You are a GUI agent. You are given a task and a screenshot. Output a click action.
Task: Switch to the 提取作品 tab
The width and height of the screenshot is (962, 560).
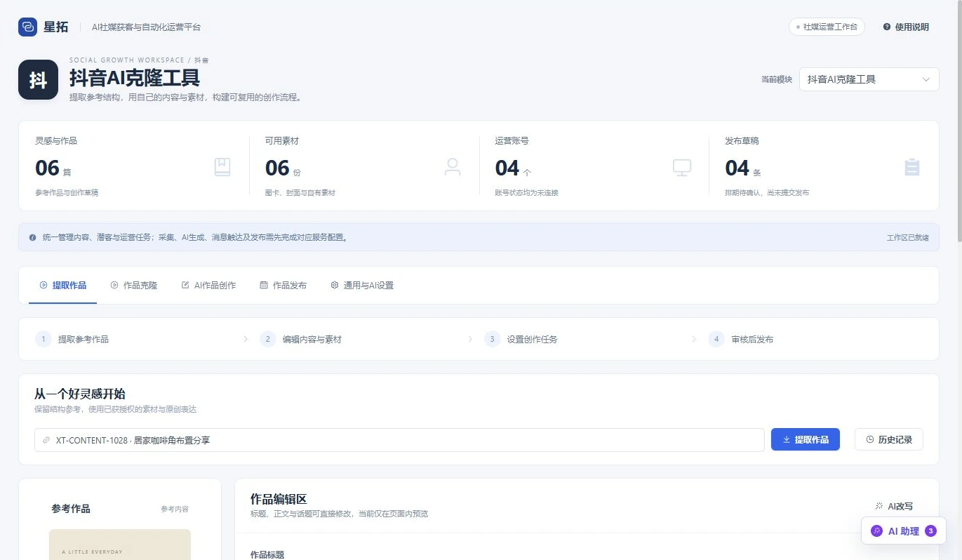pos(63,286)
